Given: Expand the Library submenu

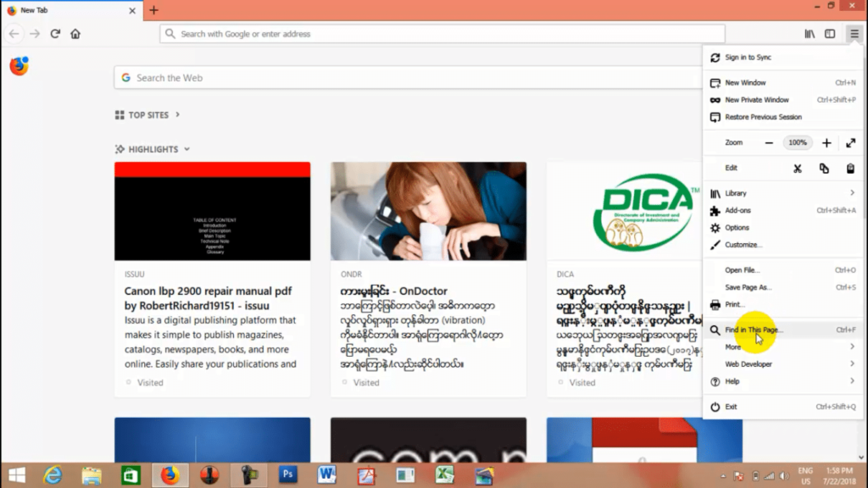Looking at the screenshot, I should pyautogui.click(x=782, y=193).
